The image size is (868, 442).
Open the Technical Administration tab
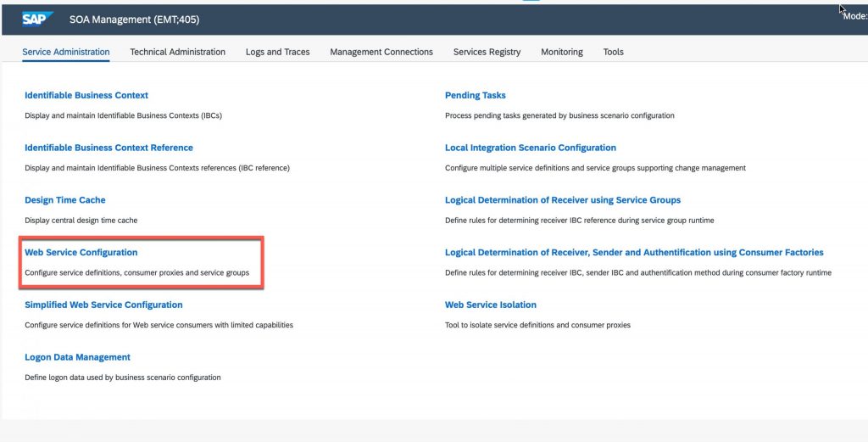[x=178, y=52]
